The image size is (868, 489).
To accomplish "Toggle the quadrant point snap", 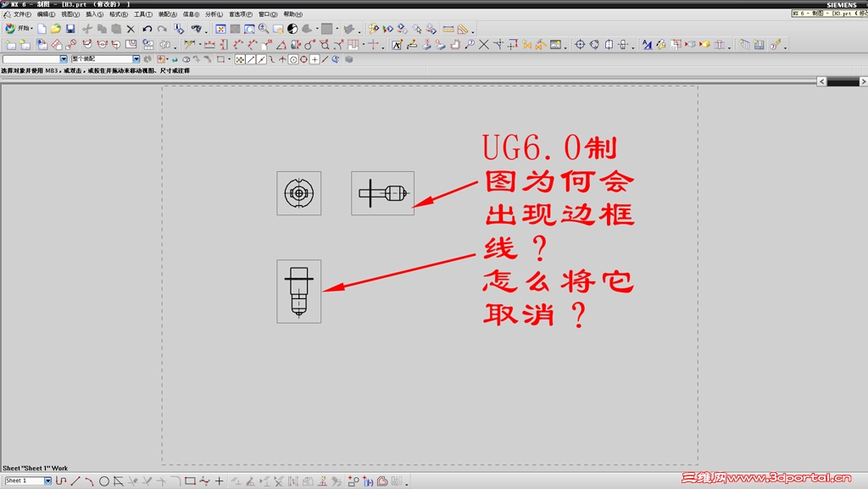I will click(304, 59).
